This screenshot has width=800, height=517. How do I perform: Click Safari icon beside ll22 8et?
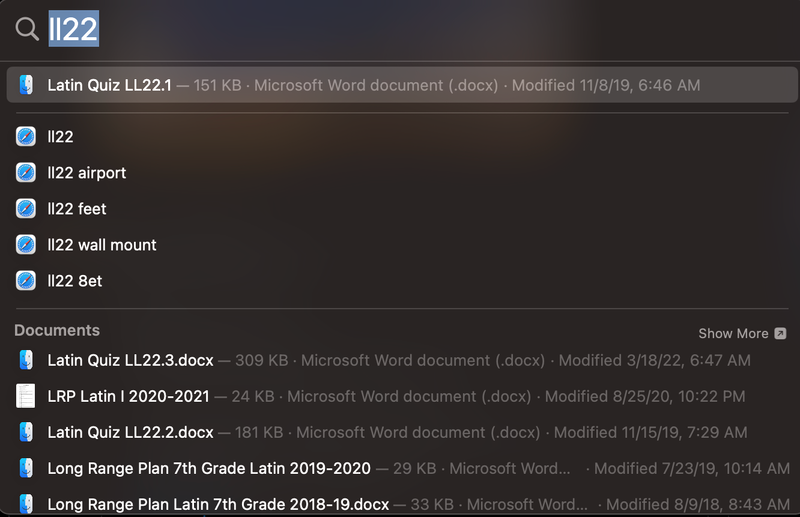pyautogui.click(x=26, y=281)
